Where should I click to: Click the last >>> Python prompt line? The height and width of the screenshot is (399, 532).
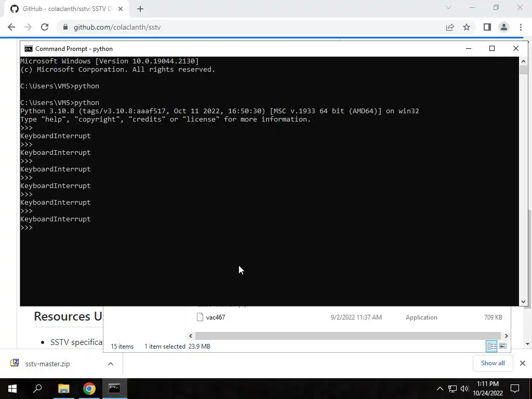26,228
